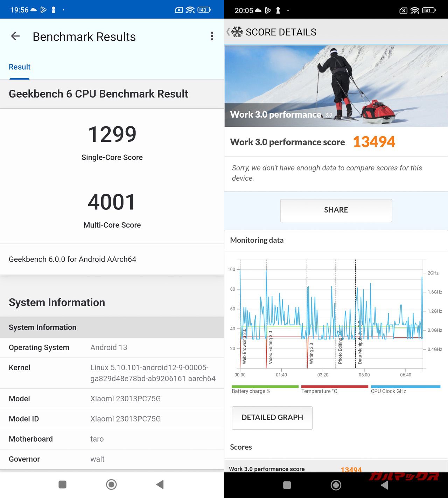
Task: Tap the back arrow in Benchmark Results
Action: click(15, 36)
